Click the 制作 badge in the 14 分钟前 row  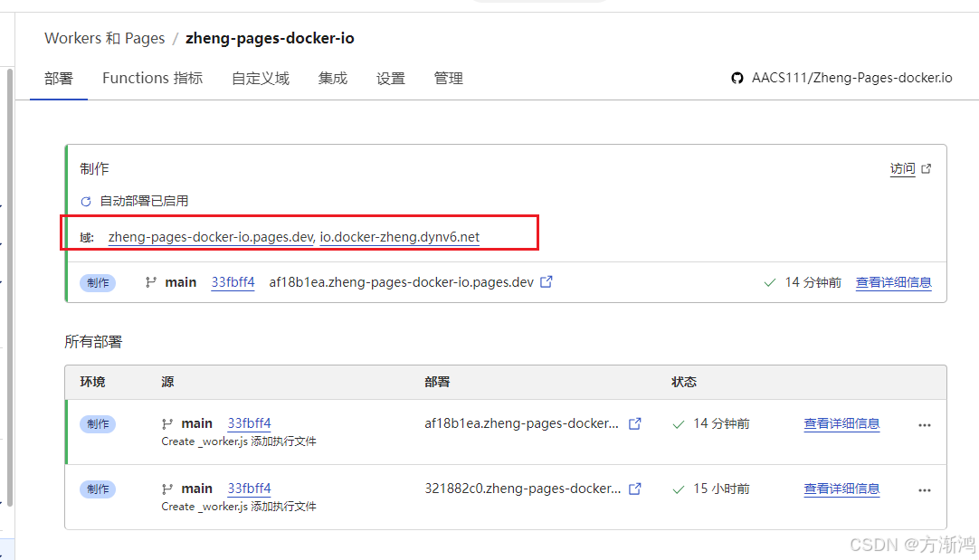pyautogui.click(x=98, y=424)
